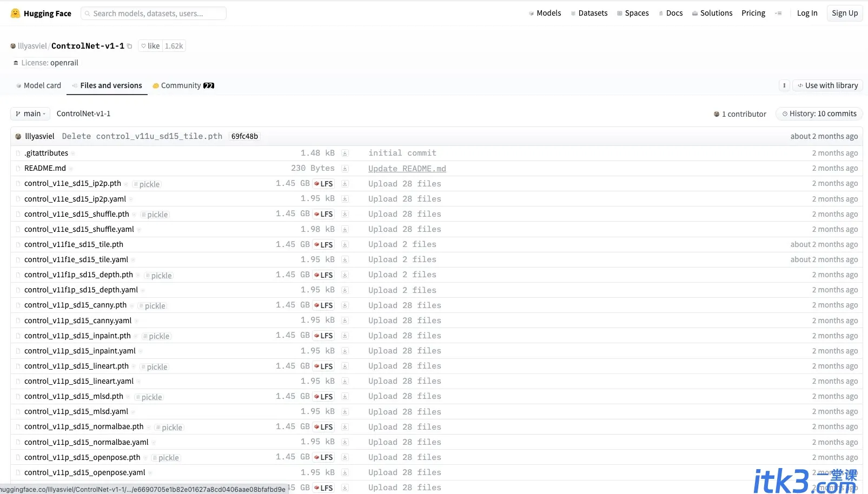The image size is (868, 494).
Task: Open Docs in top navigation
Action: pos(671,13)
